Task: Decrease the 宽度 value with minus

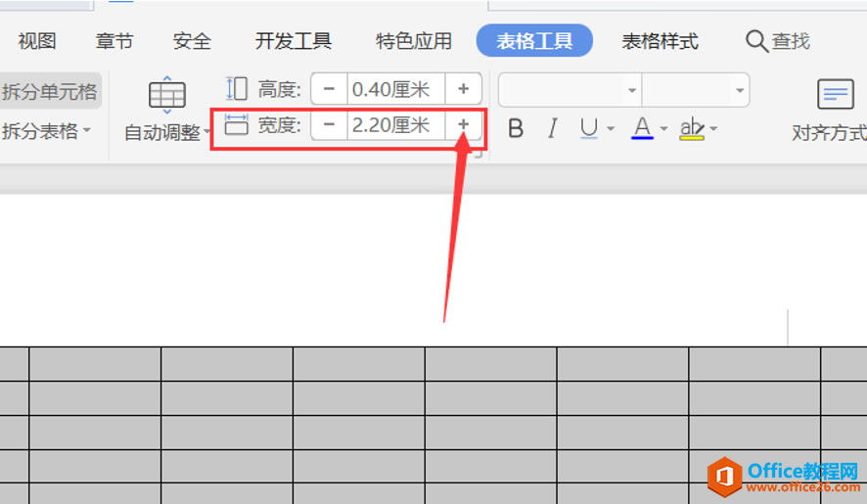Action: tap(329, 124)
